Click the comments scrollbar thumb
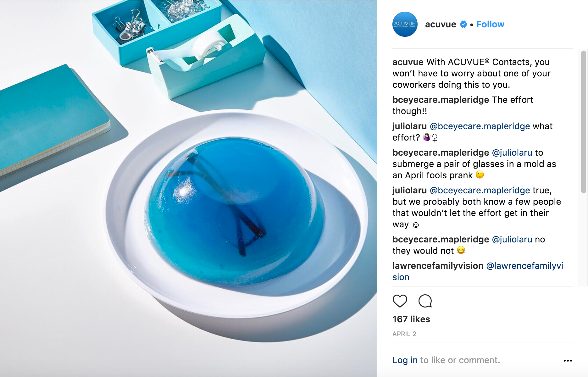 pos(584,122)
